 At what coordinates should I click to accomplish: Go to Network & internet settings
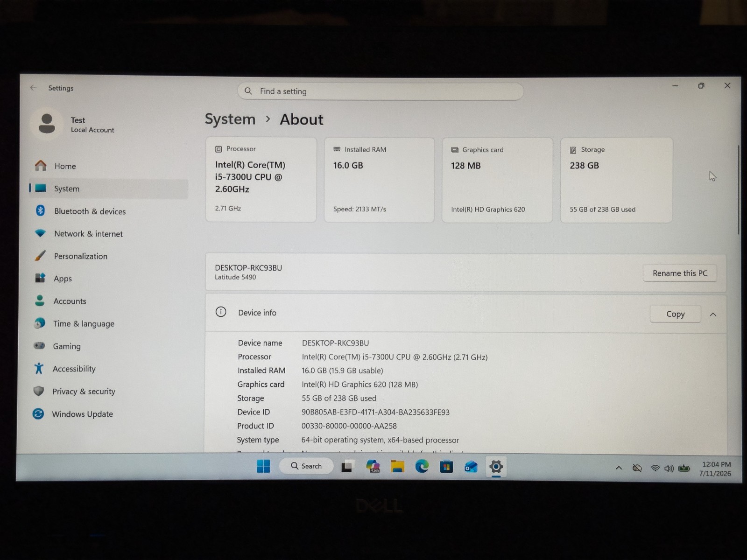pos(108,233)
